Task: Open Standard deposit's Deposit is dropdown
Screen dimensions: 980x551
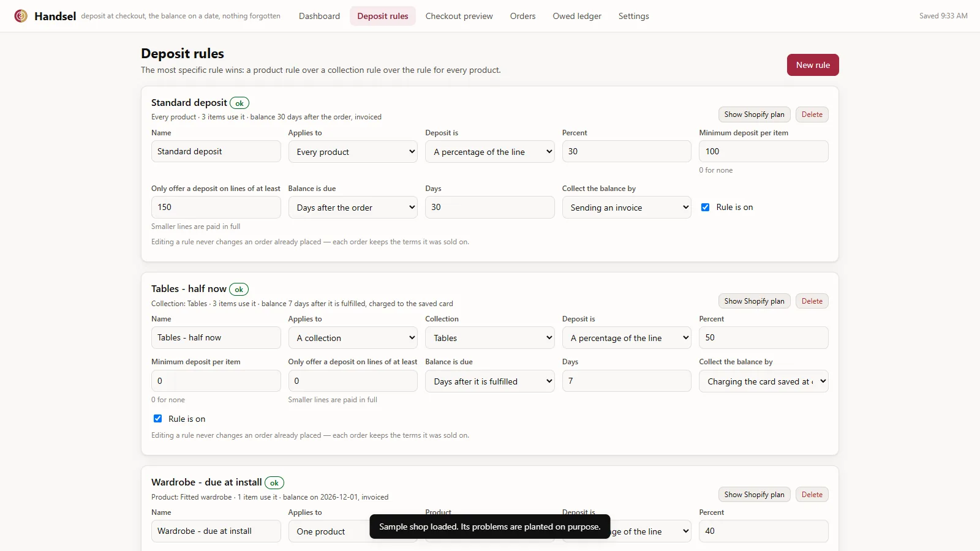Action: click(490, 152)
